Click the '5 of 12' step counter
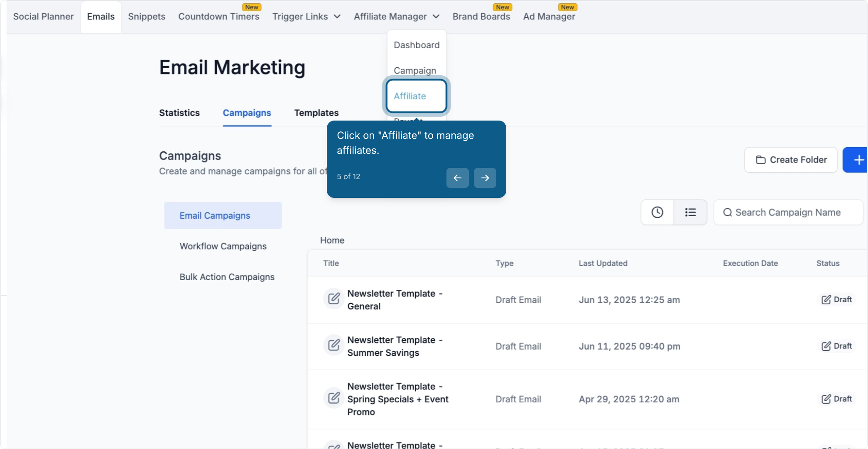 pos(348,177)
